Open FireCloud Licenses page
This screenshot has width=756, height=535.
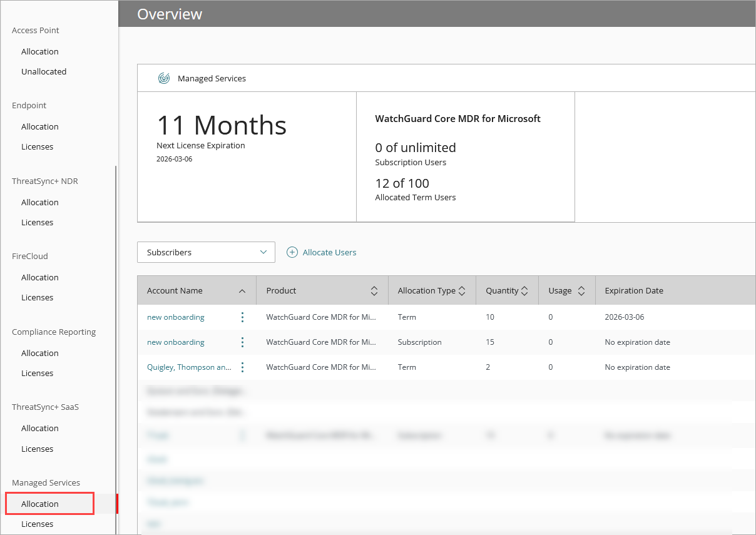point(37,297)
